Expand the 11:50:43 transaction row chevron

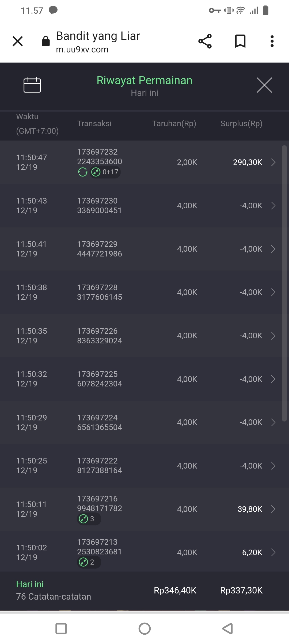[x=273, y=206]
